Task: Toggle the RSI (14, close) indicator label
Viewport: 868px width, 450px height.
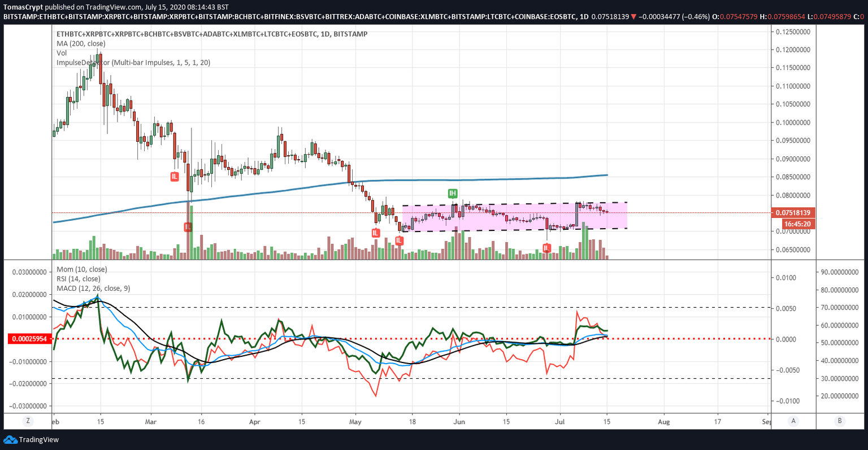Action: point(79,279)
